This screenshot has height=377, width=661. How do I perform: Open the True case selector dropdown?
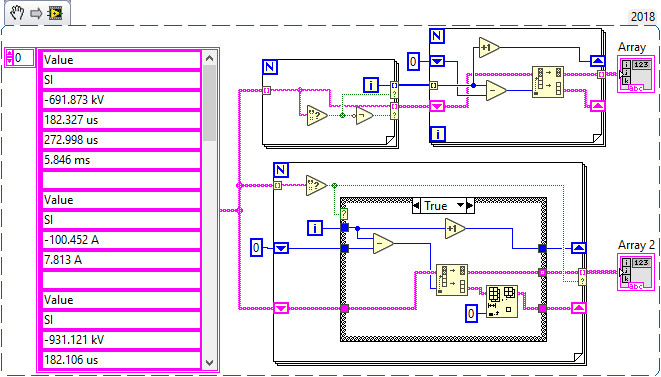pyautogui.click(x=460, y=206)
